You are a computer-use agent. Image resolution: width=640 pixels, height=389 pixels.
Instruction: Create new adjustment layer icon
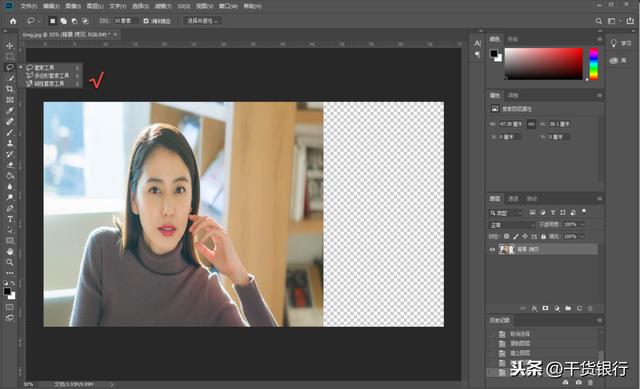(x=557, y=308)
